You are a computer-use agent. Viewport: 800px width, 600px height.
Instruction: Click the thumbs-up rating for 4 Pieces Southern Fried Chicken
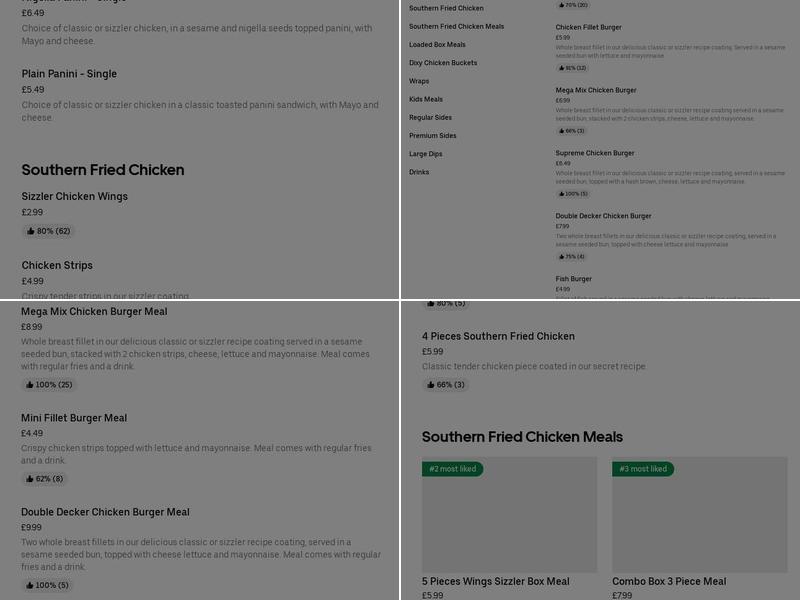(446, 384)
